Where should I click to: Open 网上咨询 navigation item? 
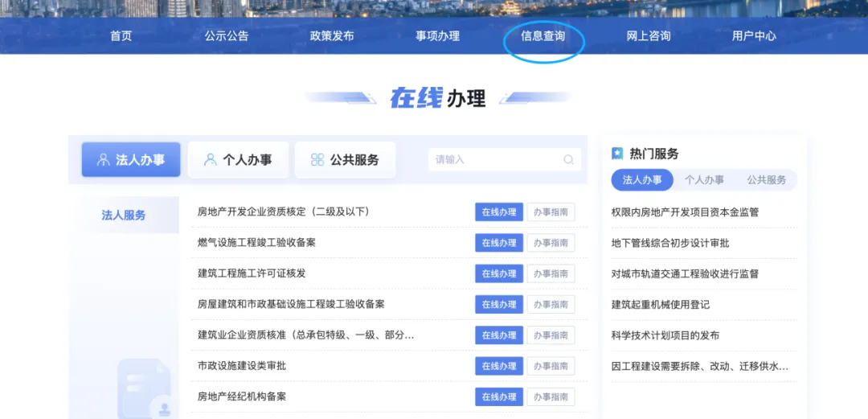click(649, 36)
